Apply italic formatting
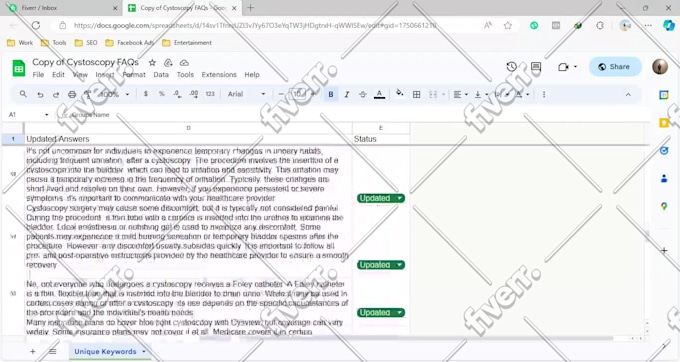The image size is (680, 362). [347, 95]
